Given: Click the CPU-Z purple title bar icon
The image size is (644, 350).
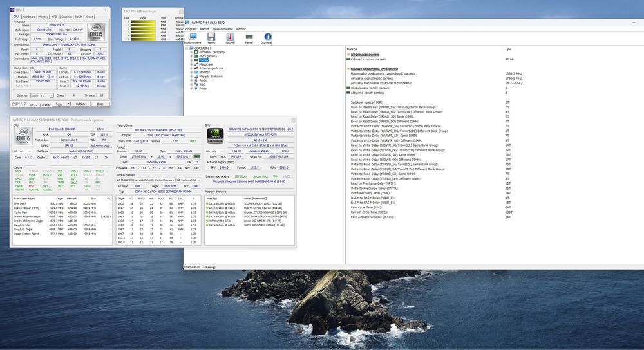Looking at the screenshot, I should pos(12,10).
